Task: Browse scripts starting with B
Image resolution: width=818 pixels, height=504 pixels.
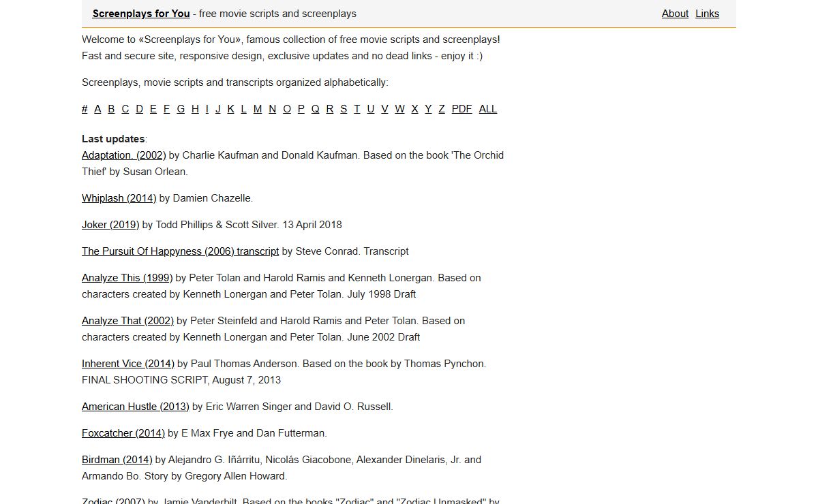Action: pyautogui.click(x=111, y=109)
